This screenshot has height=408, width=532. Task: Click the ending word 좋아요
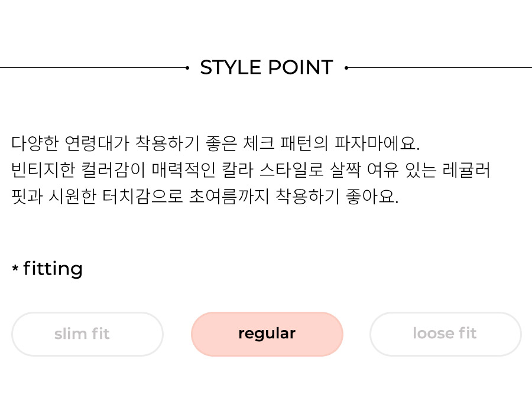pyautogui.click(x=372, y=197)
